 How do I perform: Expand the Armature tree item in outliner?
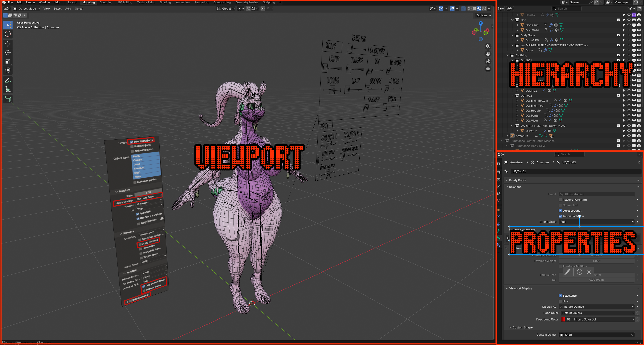(x=507, y=136)
